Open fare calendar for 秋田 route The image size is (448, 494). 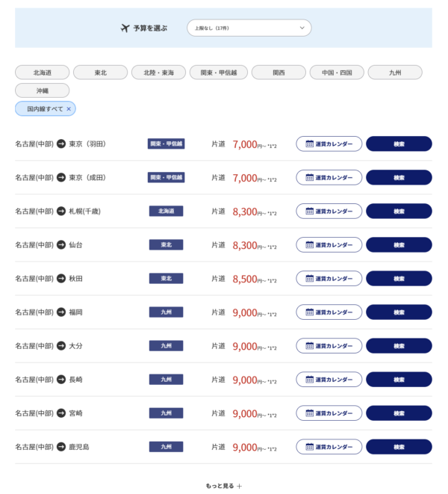(329, 279)
